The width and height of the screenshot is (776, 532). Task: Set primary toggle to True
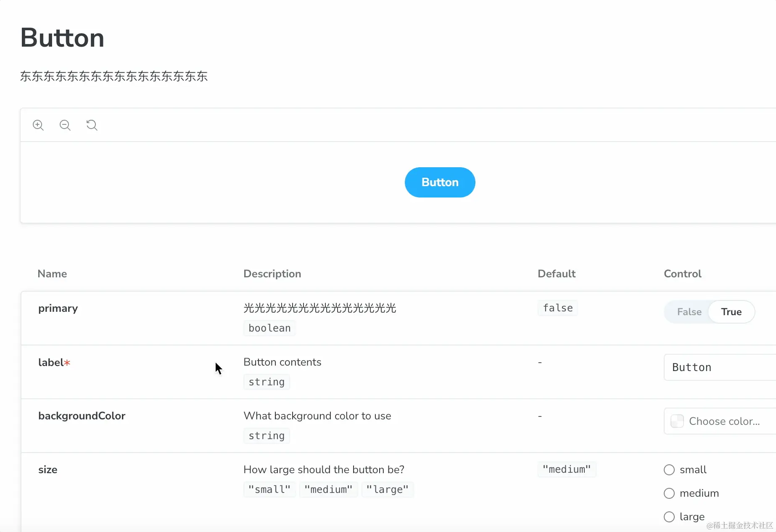(731, 312)
